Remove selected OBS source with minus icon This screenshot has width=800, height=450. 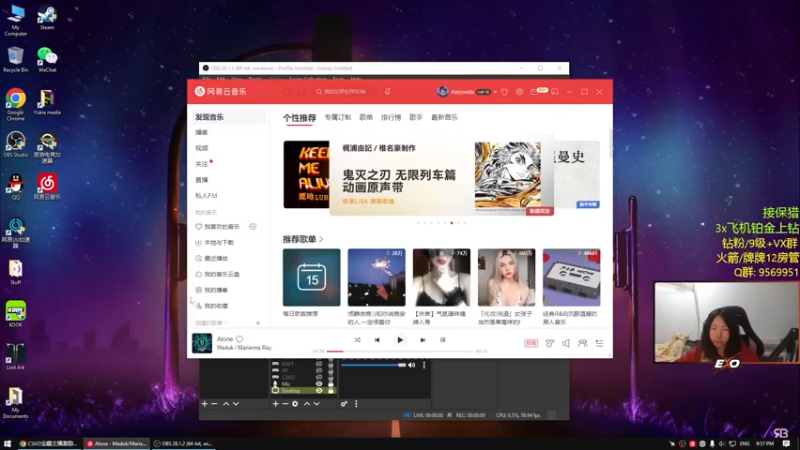click(285, 404)
